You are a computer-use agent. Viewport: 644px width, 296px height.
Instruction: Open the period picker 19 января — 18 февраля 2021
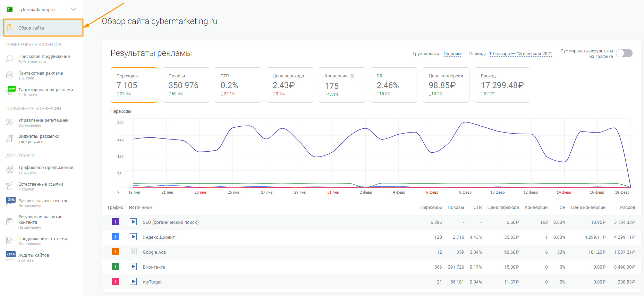(x=520, y=54)
